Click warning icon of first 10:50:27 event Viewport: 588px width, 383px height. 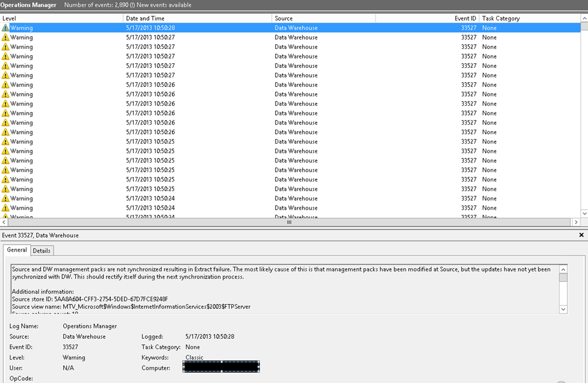pyautogui.click(x=6, y=37)
